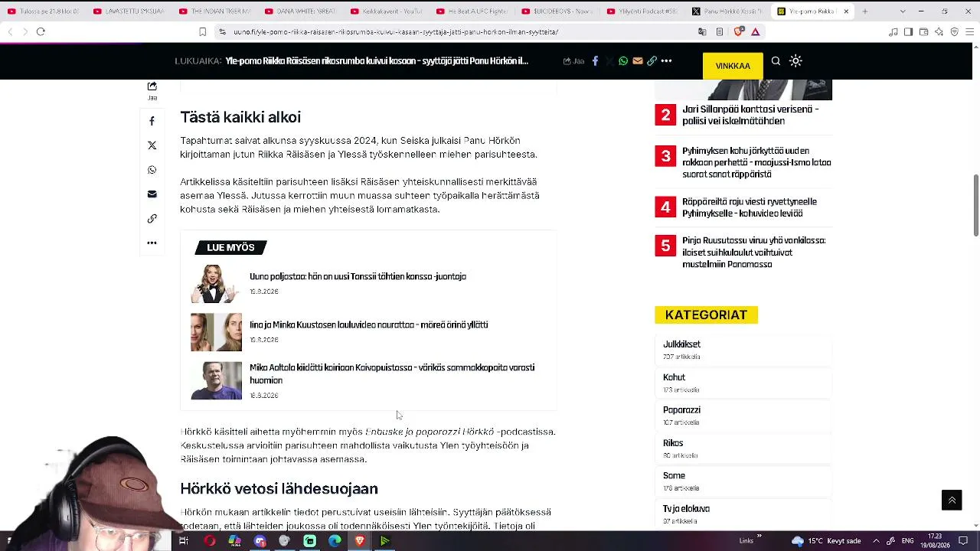
Task: Switch to DANA WHITE tab
Action: pos(300,11)
